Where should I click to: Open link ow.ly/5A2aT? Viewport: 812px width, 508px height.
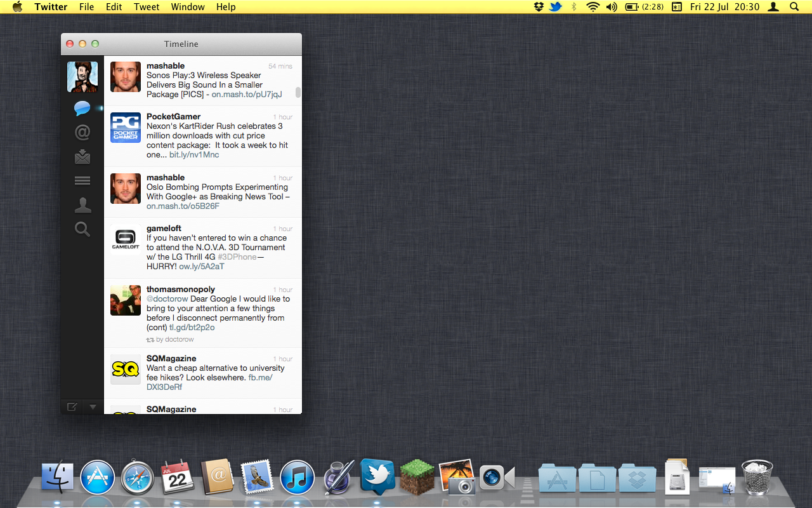click(x=202, y=267)
